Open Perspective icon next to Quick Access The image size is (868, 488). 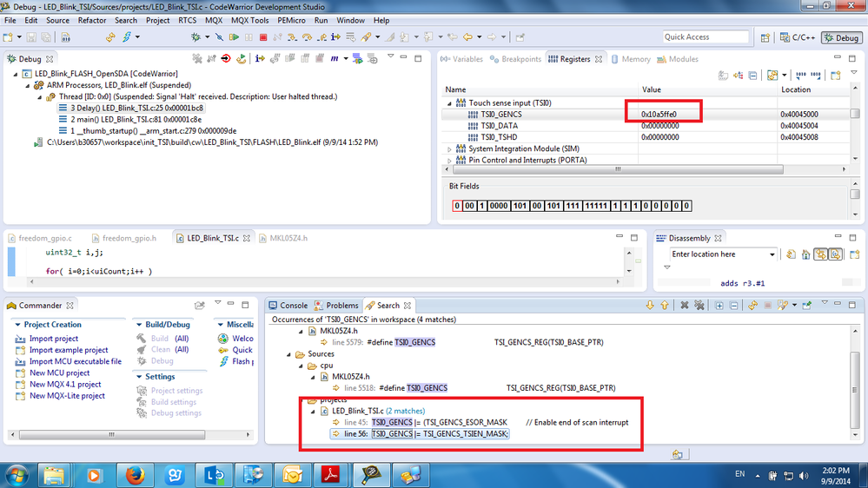tap(765, 37)
